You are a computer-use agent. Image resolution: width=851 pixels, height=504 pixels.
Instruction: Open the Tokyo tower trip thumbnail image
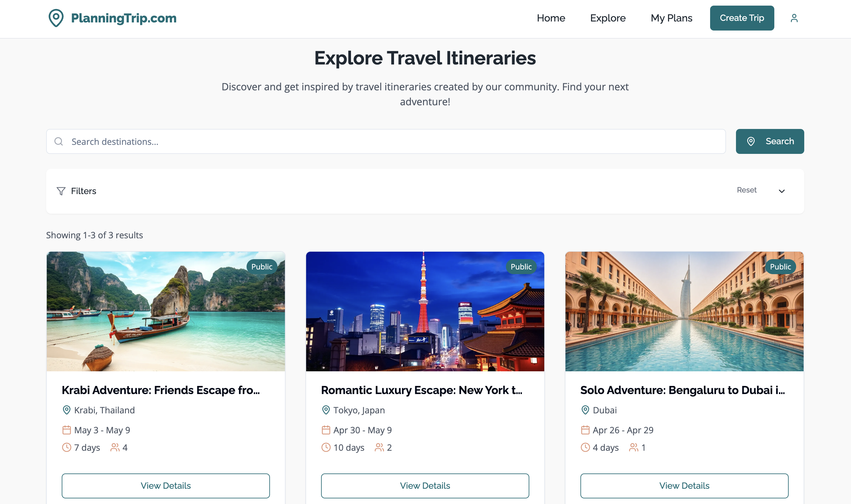[x=425, y=311]
